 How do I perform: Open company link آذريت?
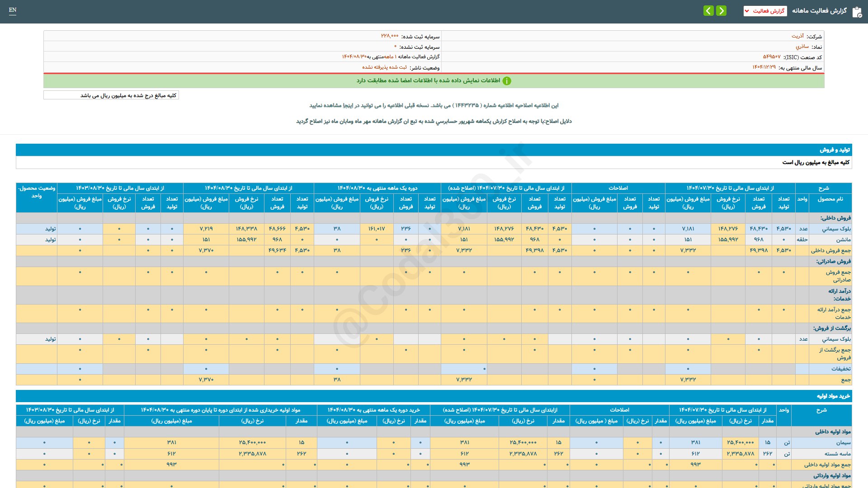(x=797, y=36)
